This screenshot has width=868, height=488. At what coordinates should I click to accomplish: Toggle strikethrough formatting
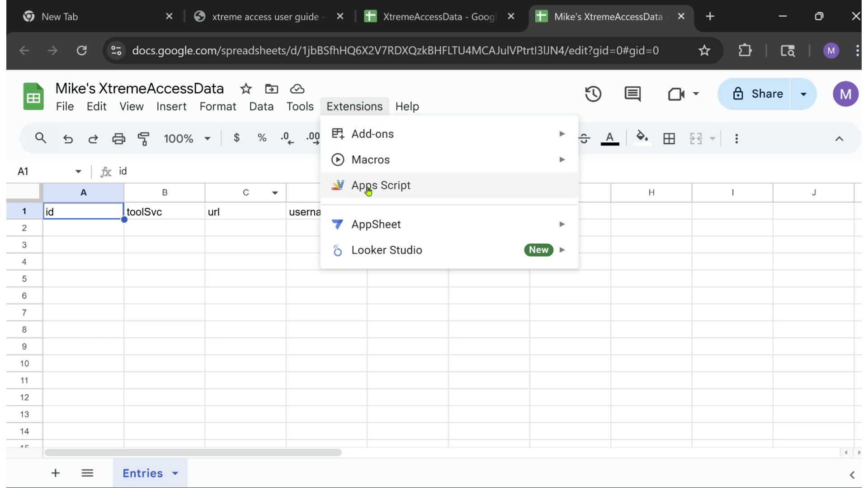(x=584, y=138)
